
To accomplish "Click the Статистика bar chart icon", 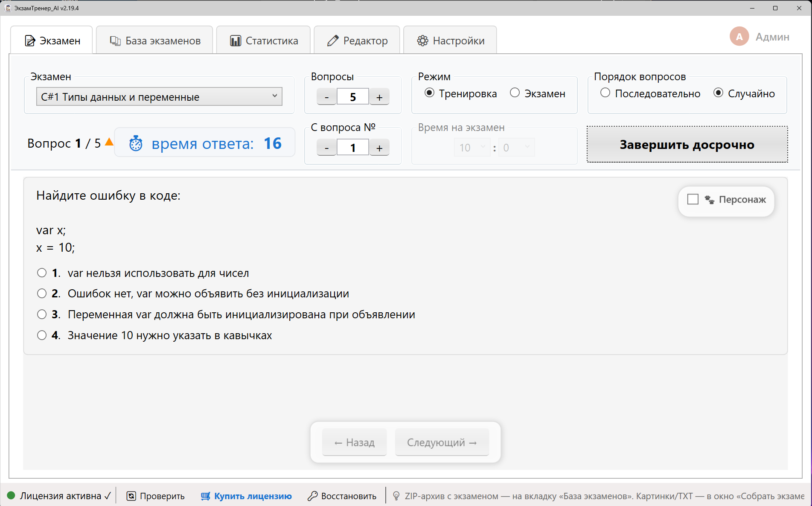I will pos(236,41).
